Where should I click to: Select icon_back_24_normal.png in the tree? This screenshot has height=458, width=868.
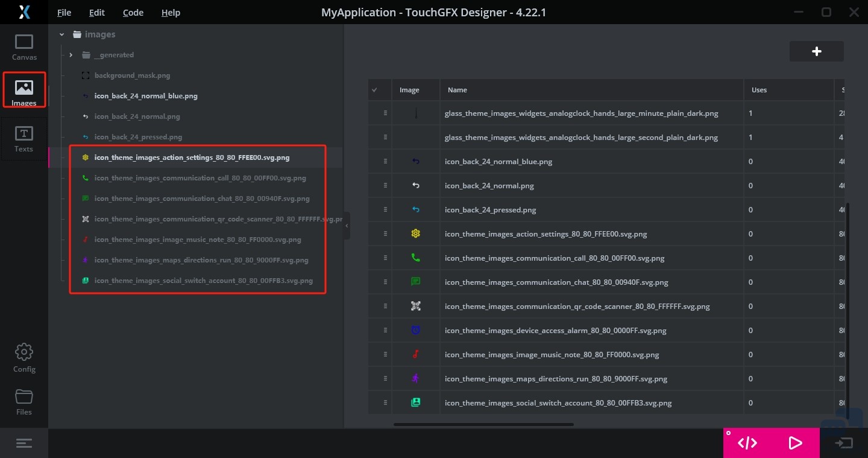click(x=137, y=116)
